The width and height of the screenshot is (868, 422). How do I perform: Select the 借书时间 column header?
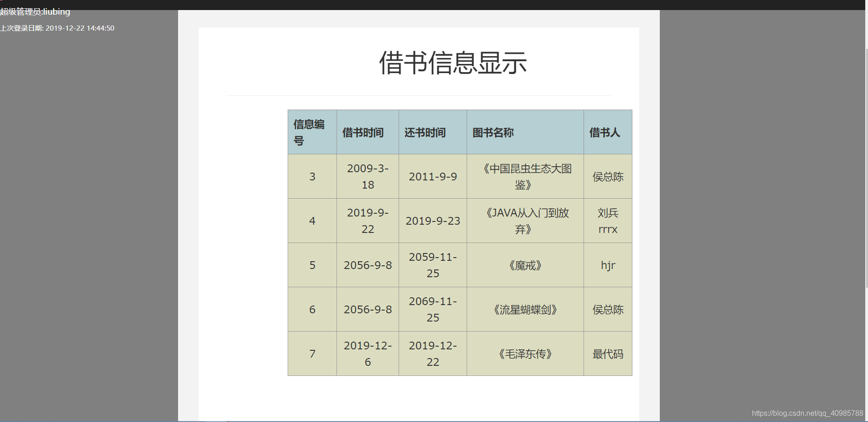pos(368,132)
